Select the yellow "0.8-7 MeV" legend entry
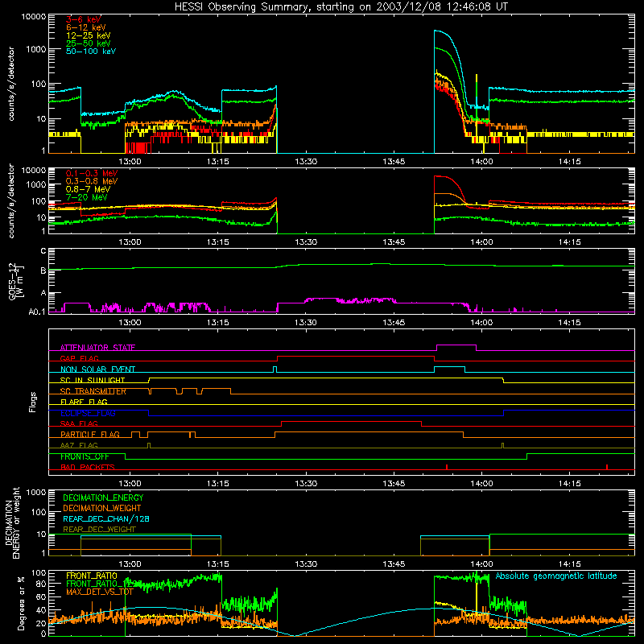The height and width of the screenshot is (644, 644). [88, 189]
